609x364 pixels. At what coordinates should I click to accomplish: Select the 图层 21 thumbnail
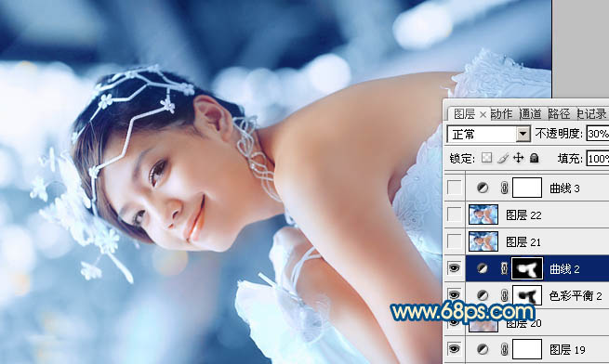[483, 241]
